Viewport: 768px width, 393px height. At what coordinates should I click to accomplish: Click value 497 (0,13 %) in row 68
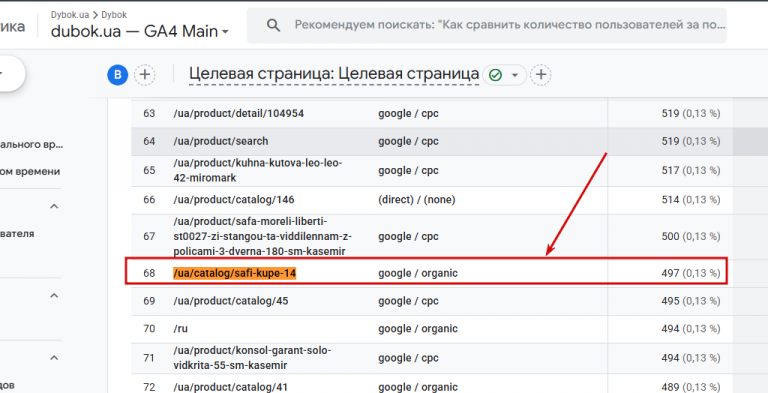pos(691,273)
